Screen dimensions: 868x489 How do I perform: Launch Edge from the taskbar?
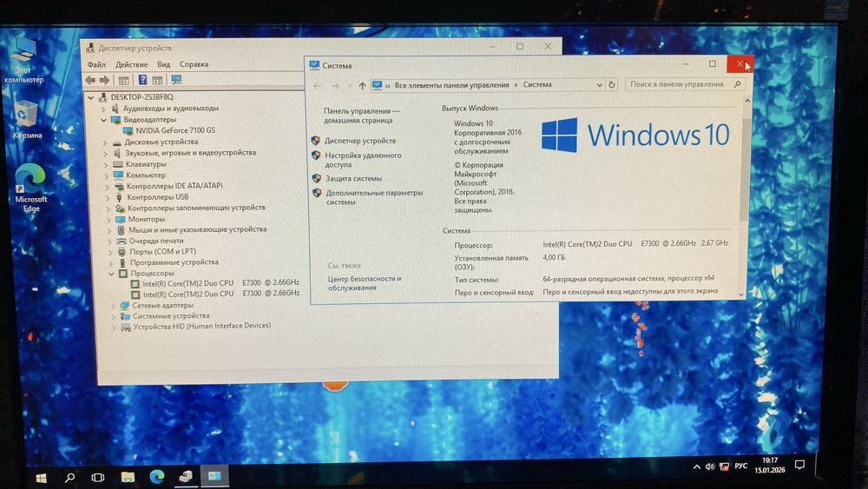pos(156,476)
